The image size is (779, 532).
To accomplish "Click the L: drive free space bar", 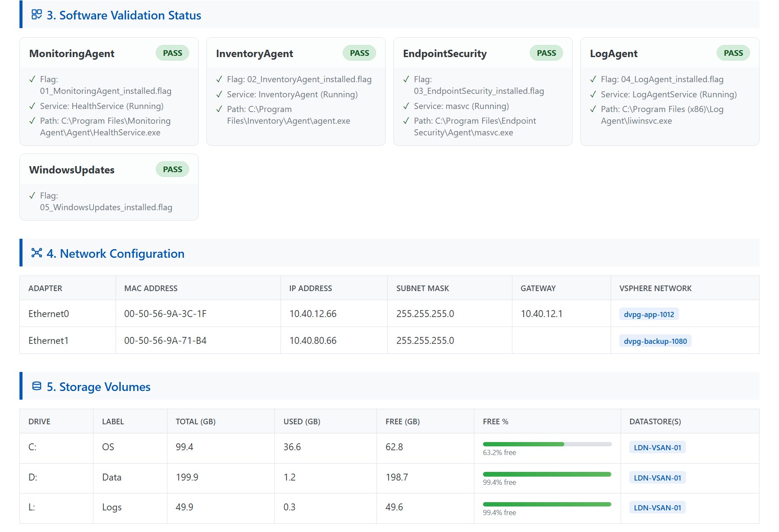I will 547,504.
